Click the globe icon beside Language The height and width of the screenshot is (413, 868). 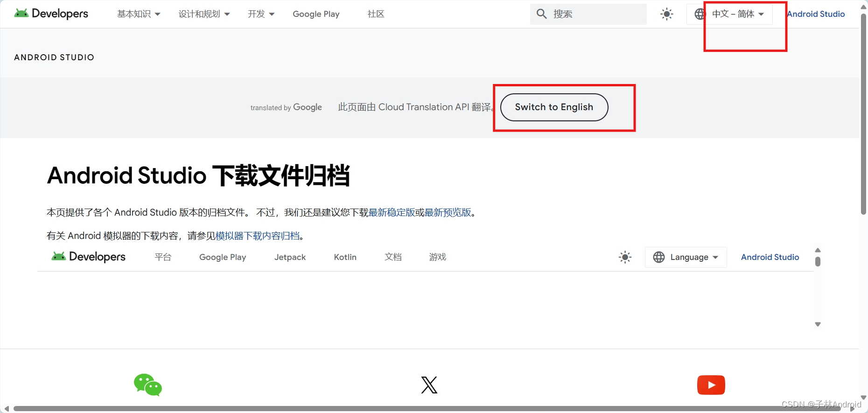[x=659, y=257]
